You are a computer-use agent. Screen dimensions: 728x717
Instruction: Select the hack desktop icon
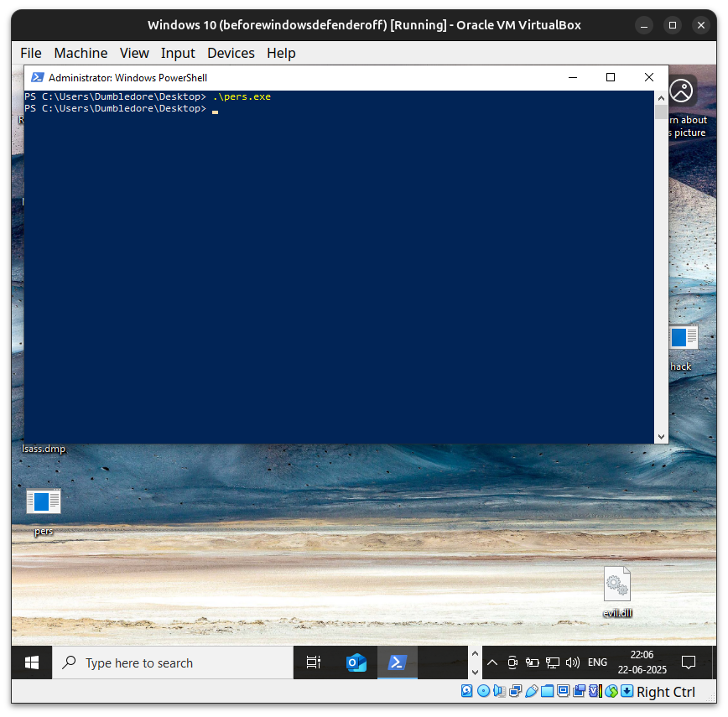(683, 347)
